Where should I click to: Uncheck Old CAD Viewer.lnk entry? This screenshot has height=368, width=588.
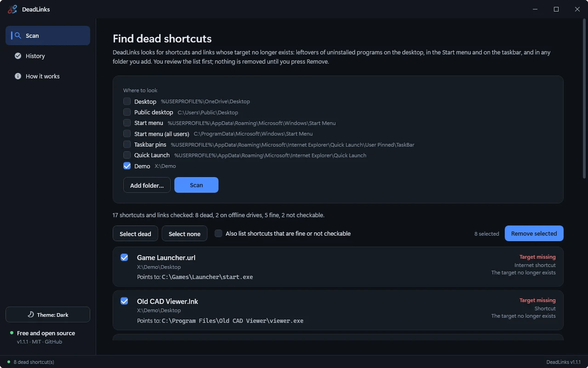[x=124, y=301]
